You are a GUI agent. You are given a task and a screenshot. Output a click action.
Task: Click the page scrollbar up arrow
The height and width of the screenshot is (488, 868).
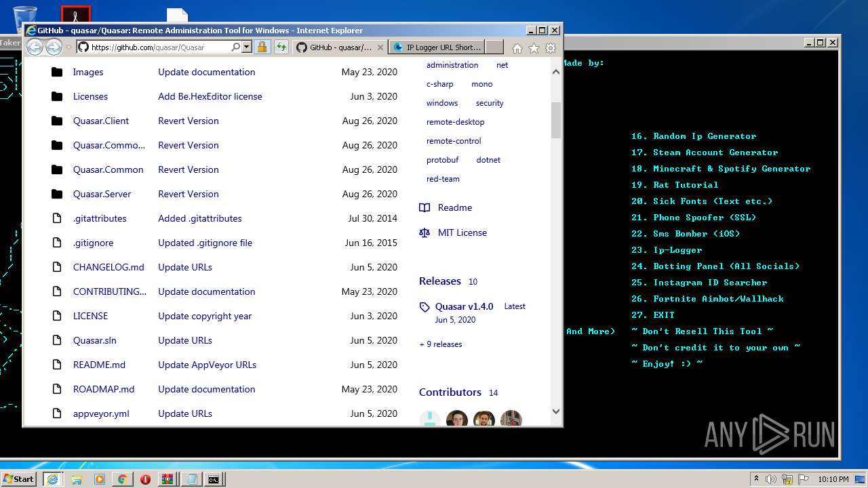pos(556,72)
